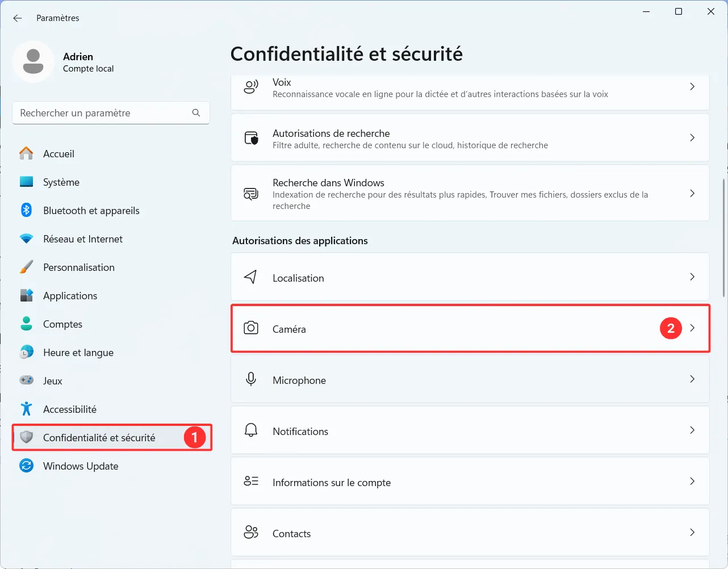Open Contacts chevron arrow
The image size is (728, 569).
[x=692, y=532]
